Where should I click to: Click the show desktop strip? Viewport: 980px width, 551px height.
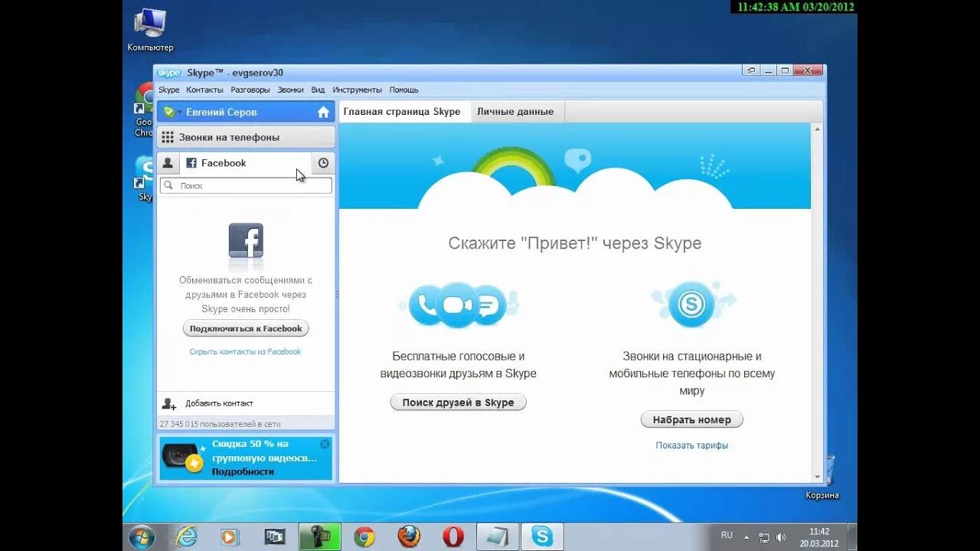[851, 536]
